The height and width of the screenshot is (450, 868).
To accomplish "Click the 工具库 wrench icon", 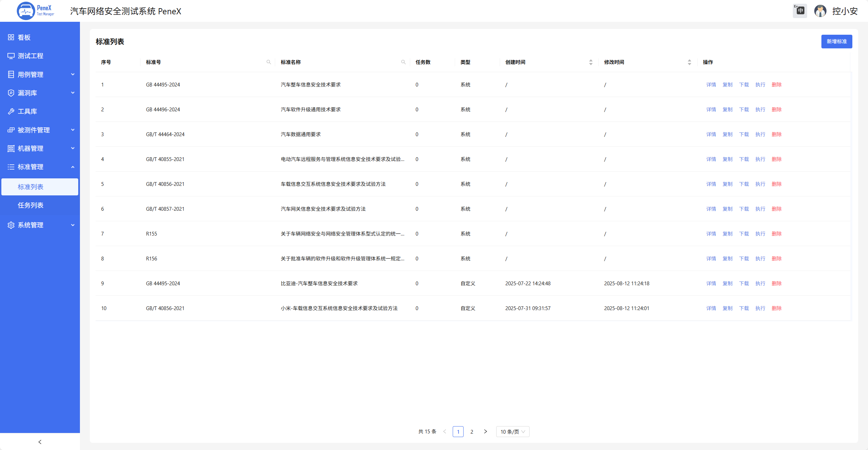I will coord(11,111).
